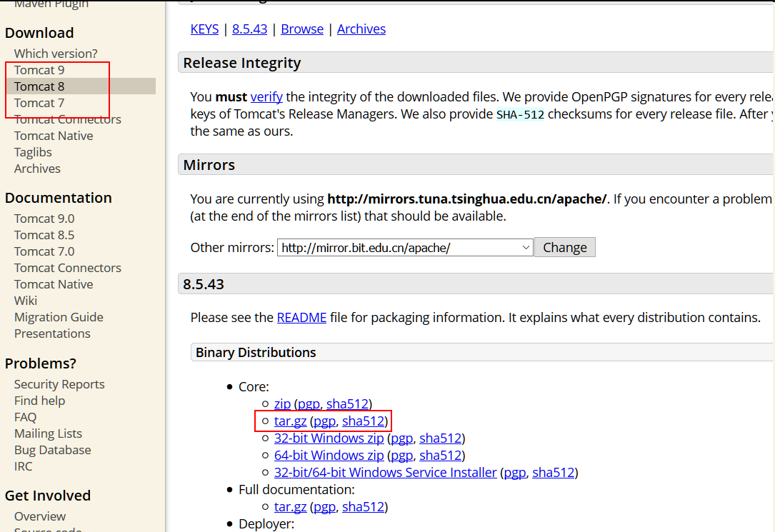This screenshot has width=775, height=532.
Task: Open Bug Database in sidebar
Action: (52, 450)
